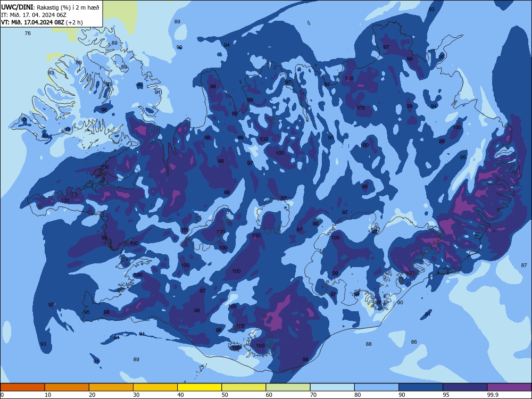Choose the amber 30–40 legend swatch

click(155, 387)
